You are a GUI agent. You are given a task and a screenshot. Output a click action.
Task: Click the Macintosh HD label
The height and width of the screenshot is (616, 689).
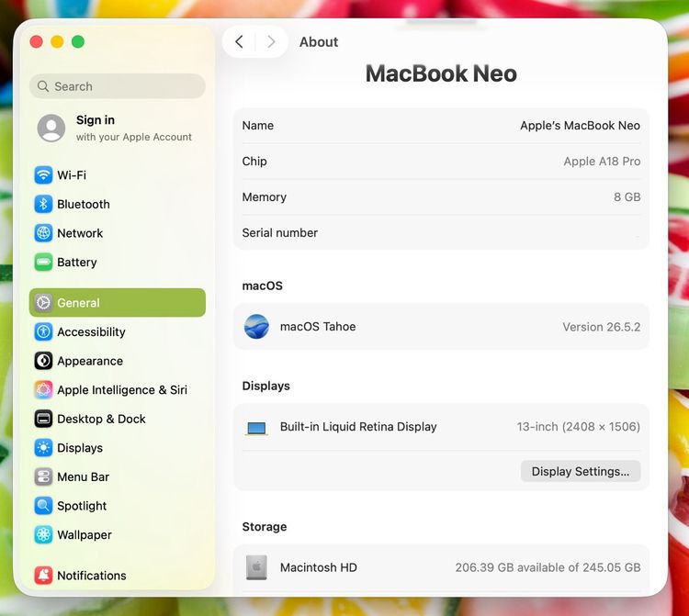(319, 567)
